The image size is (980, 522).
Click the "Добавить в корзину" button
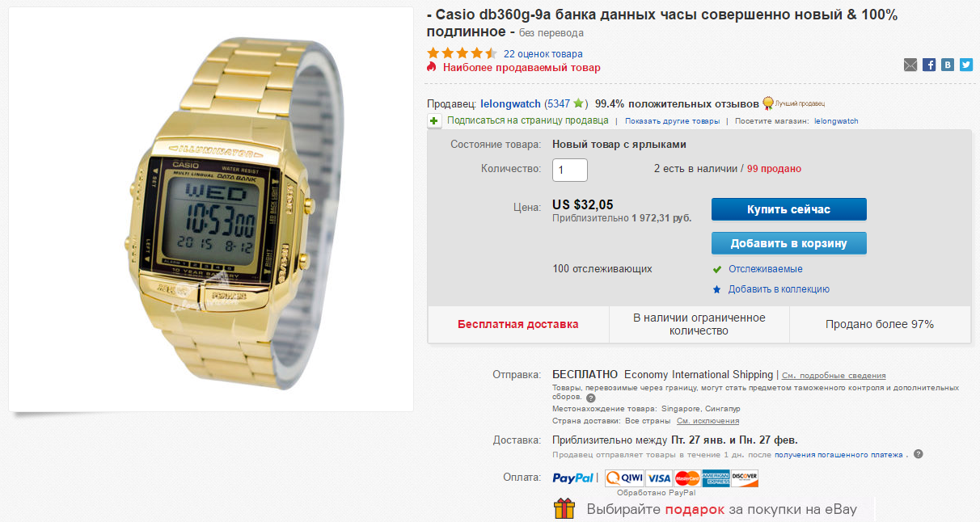click(789, 243)
